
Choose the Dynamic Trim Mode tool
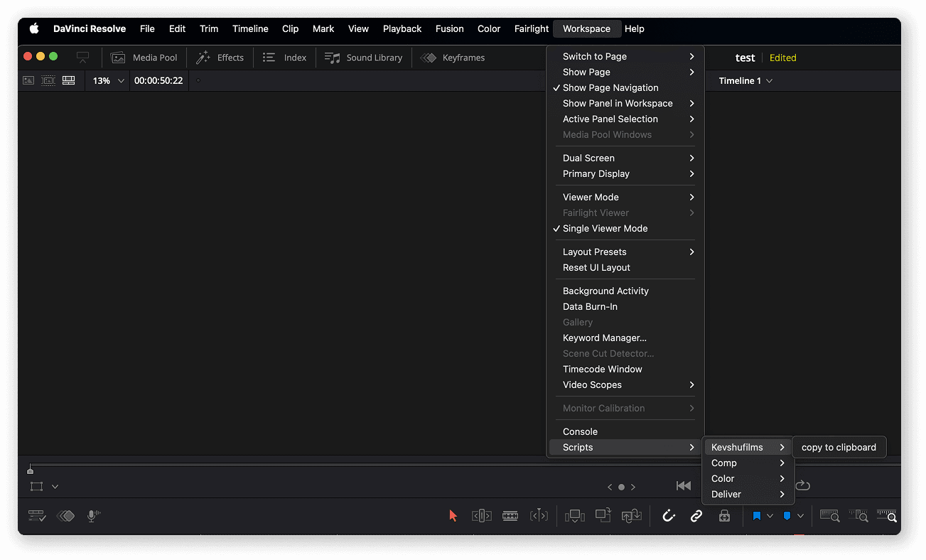tap(510, 516)
